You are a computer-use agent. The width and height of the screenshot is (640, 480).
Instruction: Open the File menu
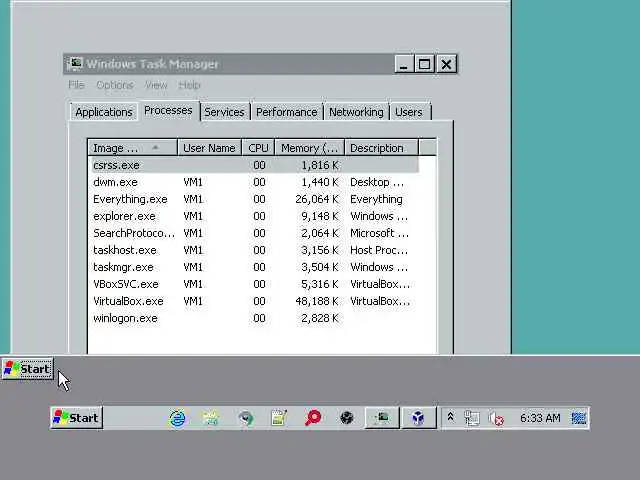[x=76, y=85]
